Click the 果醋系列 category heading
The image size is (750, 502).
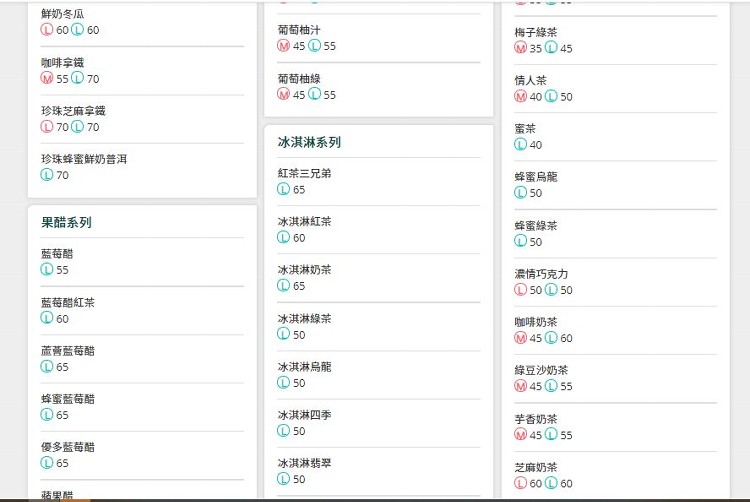coord(66,222)
